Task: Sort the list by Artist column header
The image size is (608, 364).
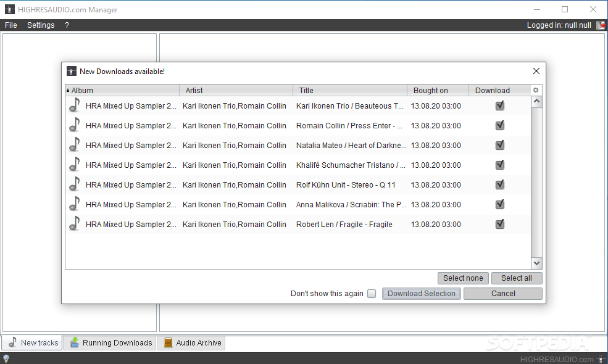Action: point(236,90)
